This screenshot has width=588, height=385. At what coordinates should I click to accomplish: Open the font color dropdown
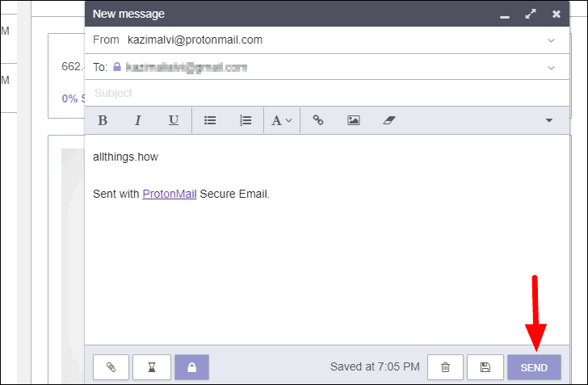pyautogui.click(x=282, y=120)
